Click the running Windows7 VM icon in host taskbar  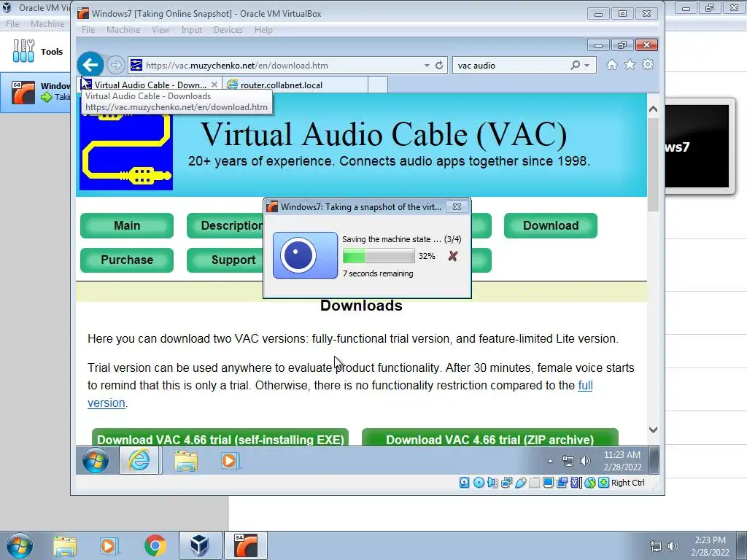point(245,545)
